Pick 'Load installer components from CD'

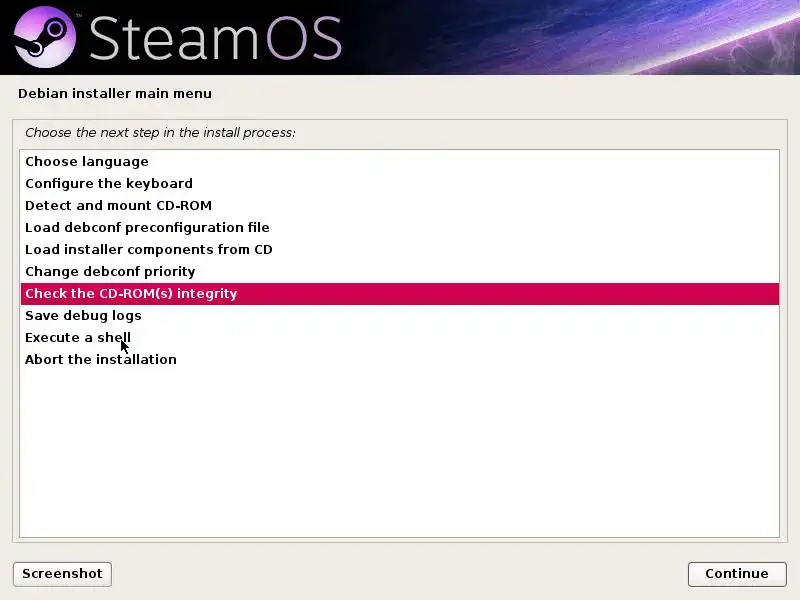point(399,249)
